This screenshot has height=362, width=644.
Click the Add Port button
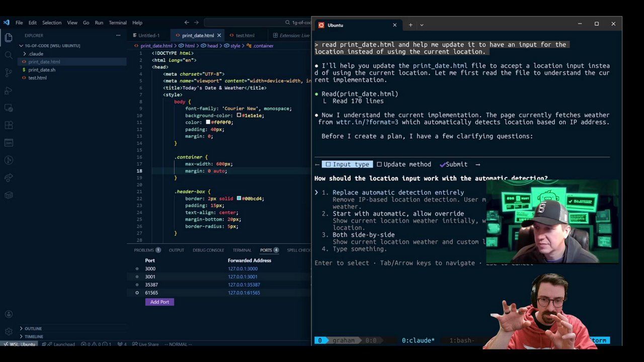[159, 302]
